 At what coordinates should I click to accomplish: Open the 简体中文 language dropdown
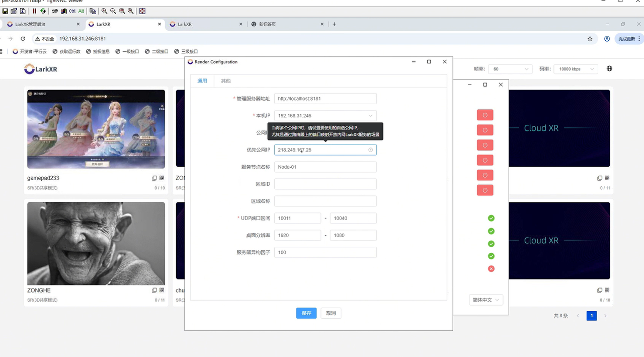coord(486,300)
